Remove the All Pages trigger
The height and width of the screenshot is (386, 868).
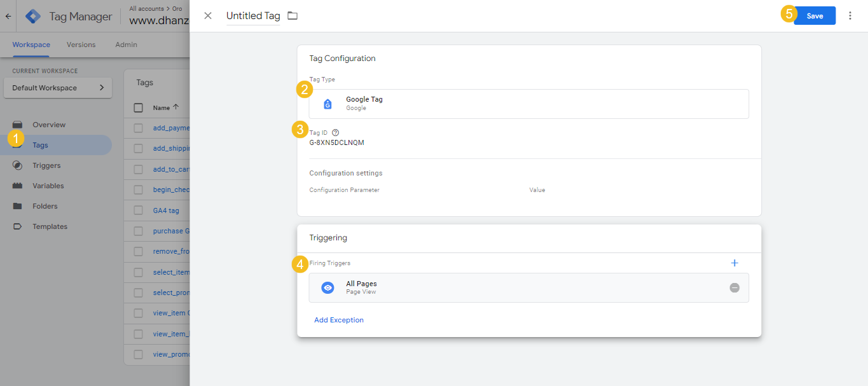click(734, 287)
